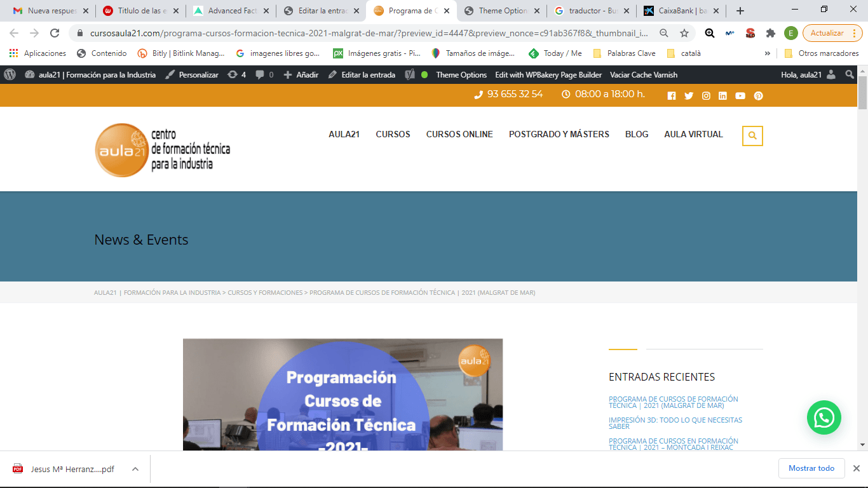Image resolution: width=868 pixels, height=488 pixels.
Task: Open the català bookmark folder
Action: tap(684, 53)
